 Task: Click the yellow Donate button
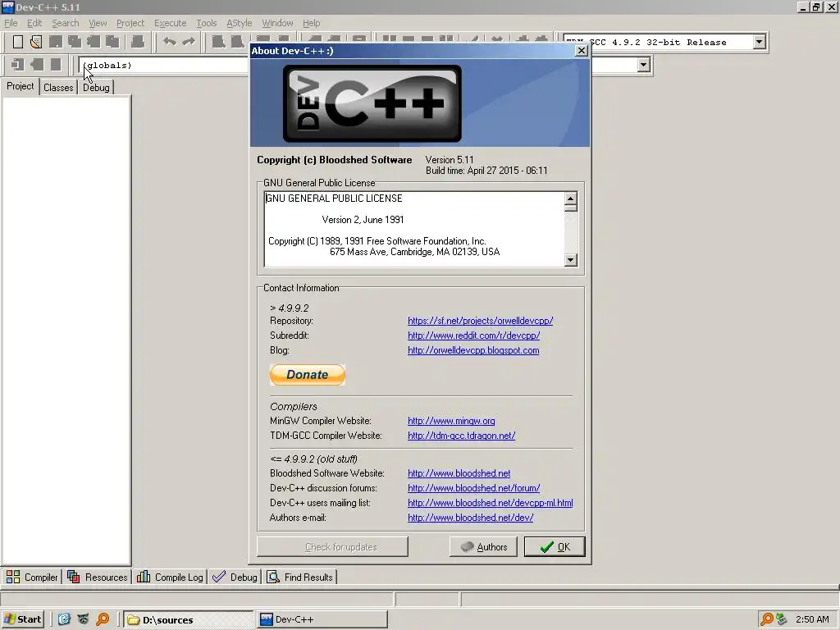click(308, 374)
